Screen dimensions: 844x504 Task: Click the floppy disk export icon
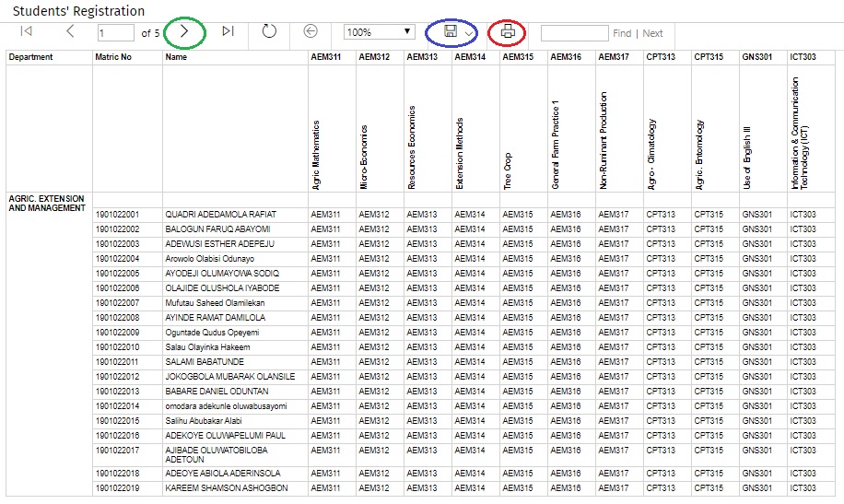[x=451, y=31]
